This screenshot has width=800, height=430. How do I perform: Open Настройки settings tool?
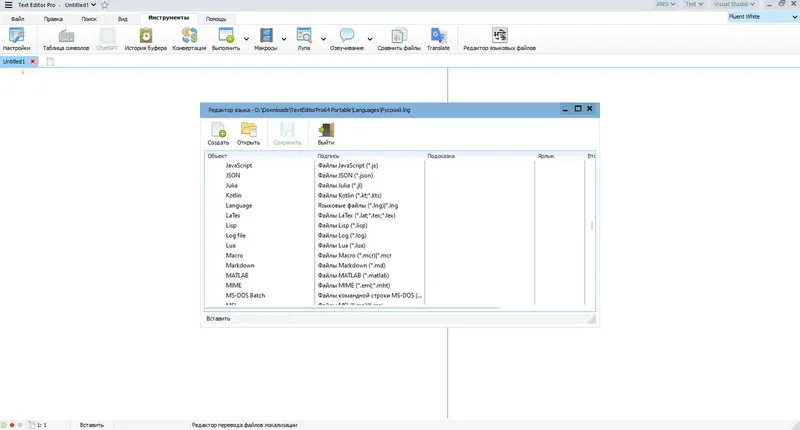[x=16, y=39]
